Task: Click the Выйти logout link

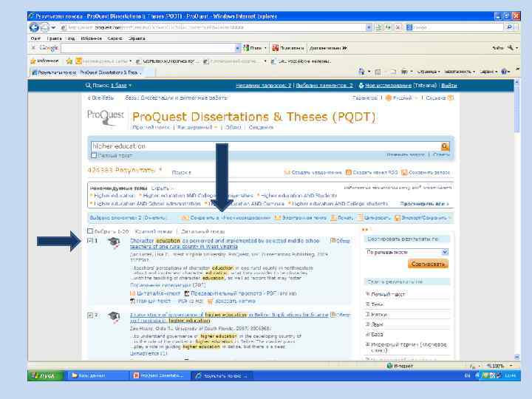Action: tap(449, 86)
